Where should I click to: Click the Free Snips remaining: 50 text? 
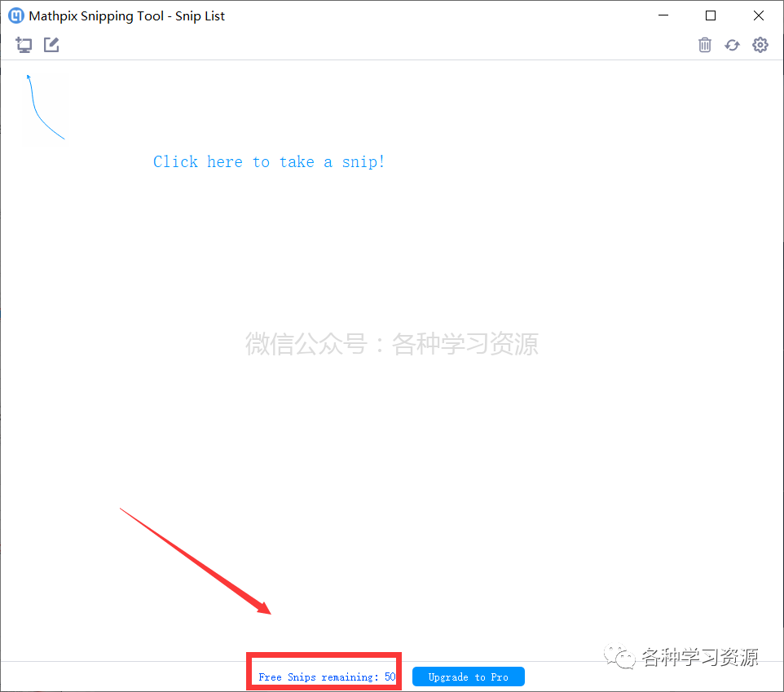(327, 677)
